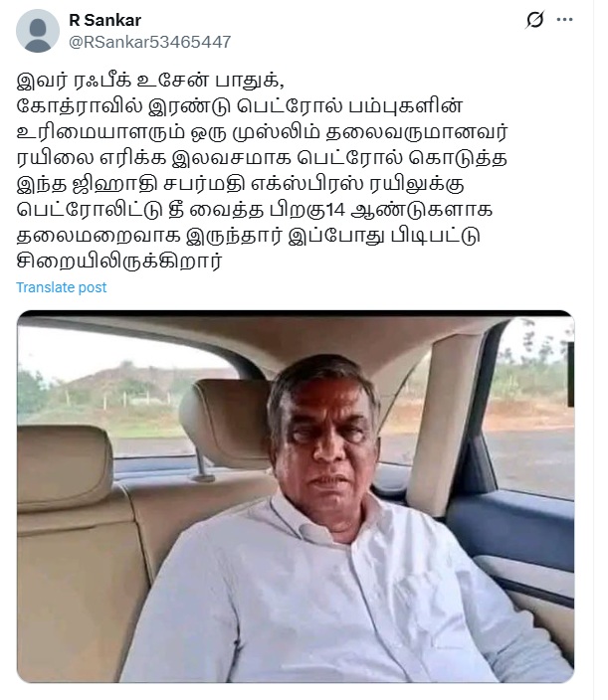Open the Grok explain-post icon
This screenshot has width=608, height=700.
(534, 20)
